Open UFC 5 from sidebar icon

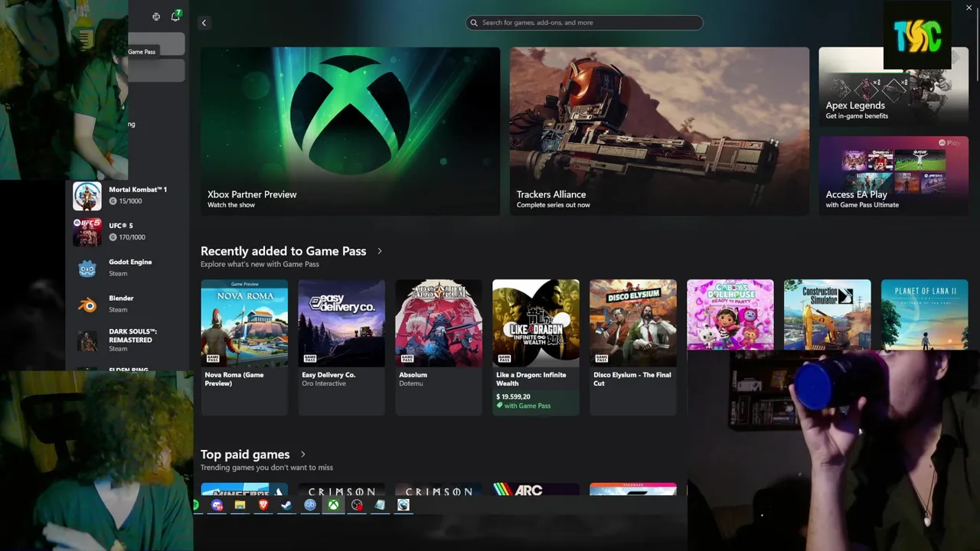point(87,232)
